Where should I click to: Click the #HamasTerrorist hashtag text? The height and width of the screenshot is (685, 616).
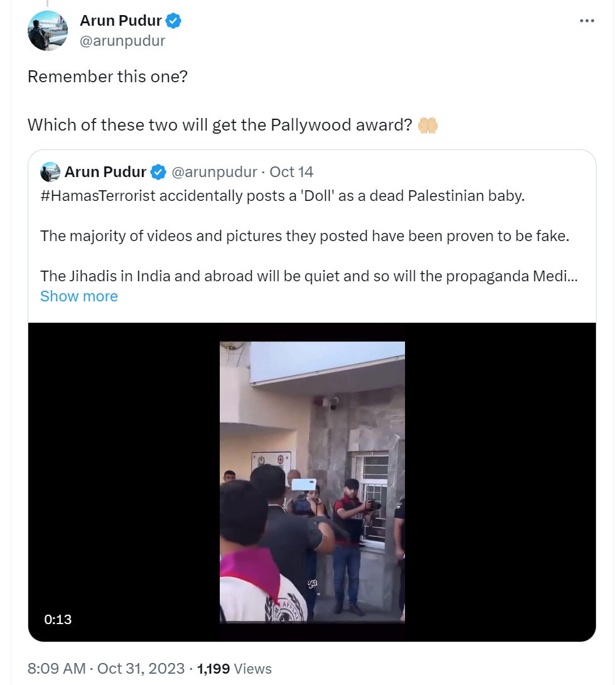pos(98,196)
